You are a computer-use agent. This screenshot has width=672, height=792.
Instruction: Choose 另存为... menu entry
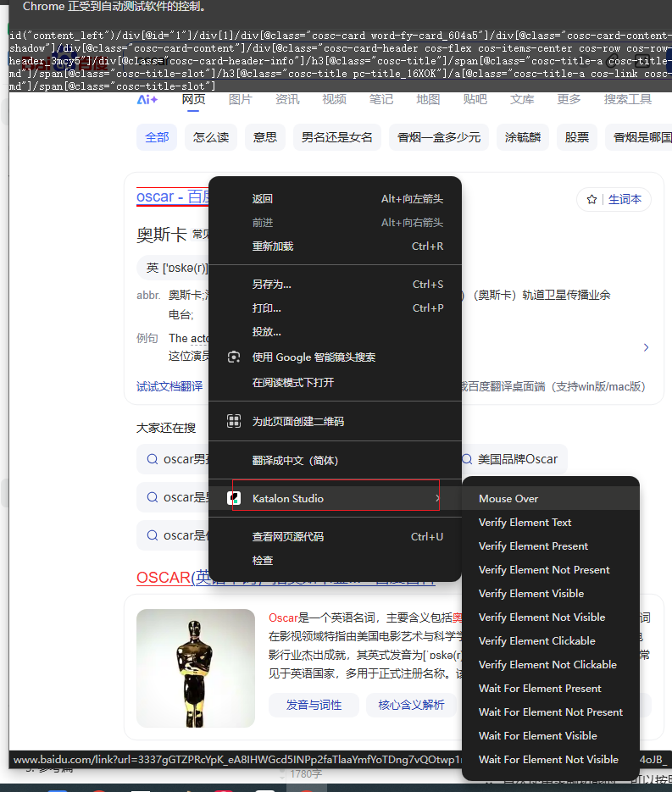(x=335, y=285)
